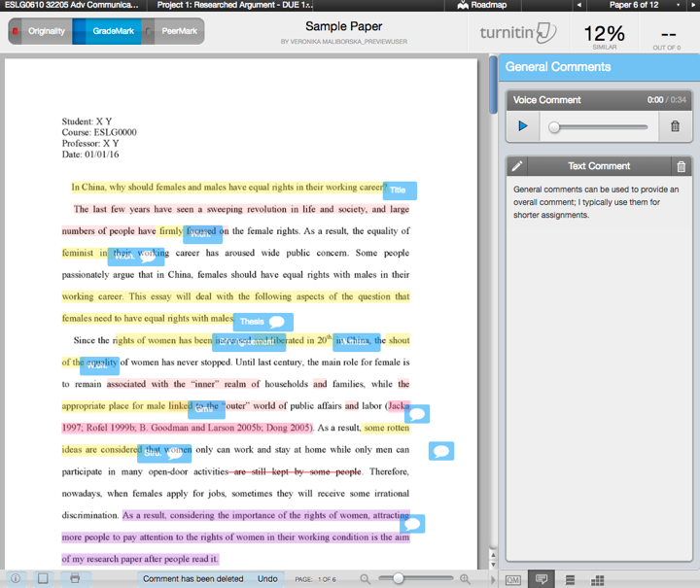
Task: Select the General Comments panel icon
Action: point(542,579)
